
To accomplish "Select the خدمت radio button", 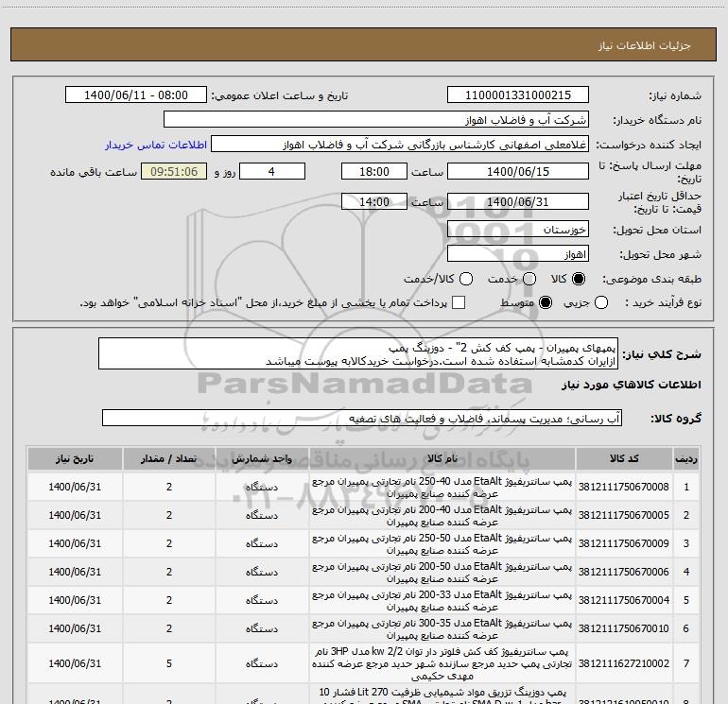I will point(529,279).
